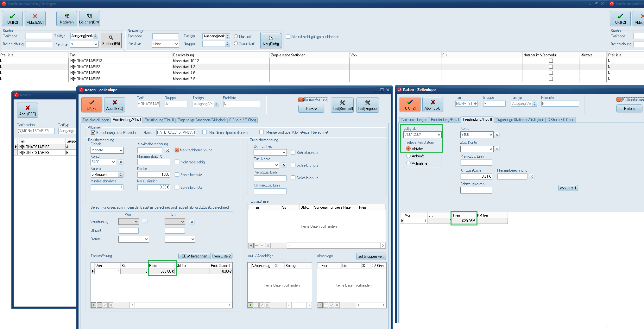Expand the gültig ab date dropdown
The height and width of the screenshot is (329, 644).
pyautogui.click(x=439, y=135)
